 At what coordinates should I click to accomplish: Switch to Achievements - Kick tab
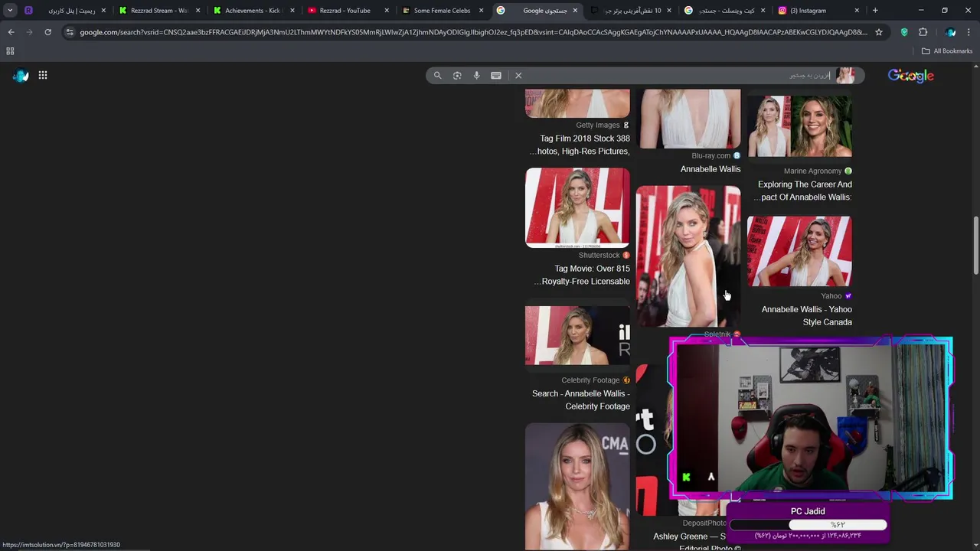click(253, 11)
